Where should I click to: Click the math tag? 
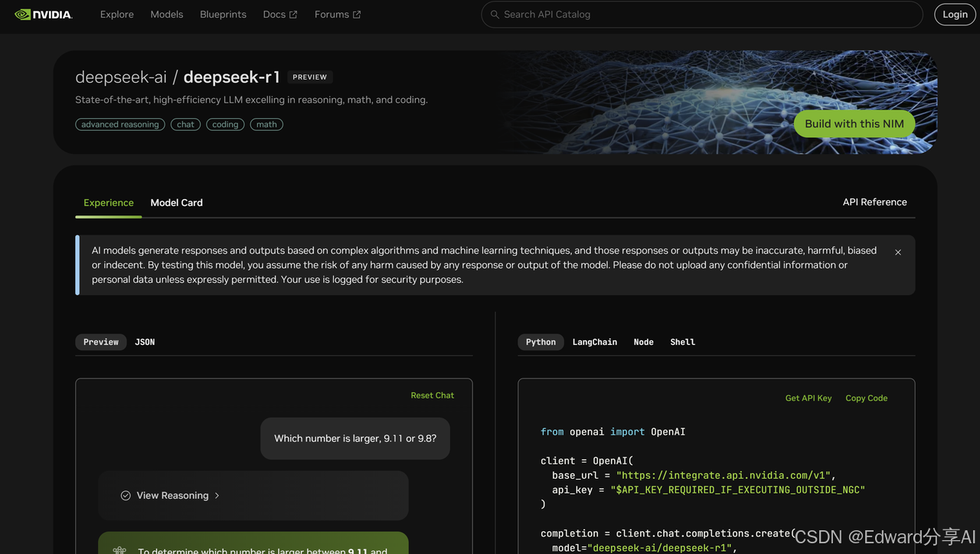click(x=266, y=124)
